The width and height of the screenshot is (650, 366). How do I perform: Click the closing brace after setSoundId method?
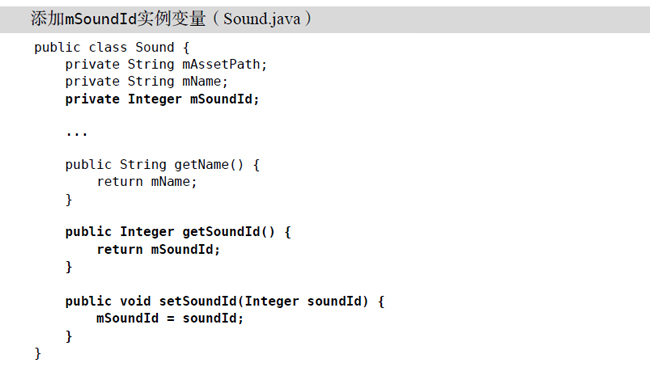(x=69, y=336)
